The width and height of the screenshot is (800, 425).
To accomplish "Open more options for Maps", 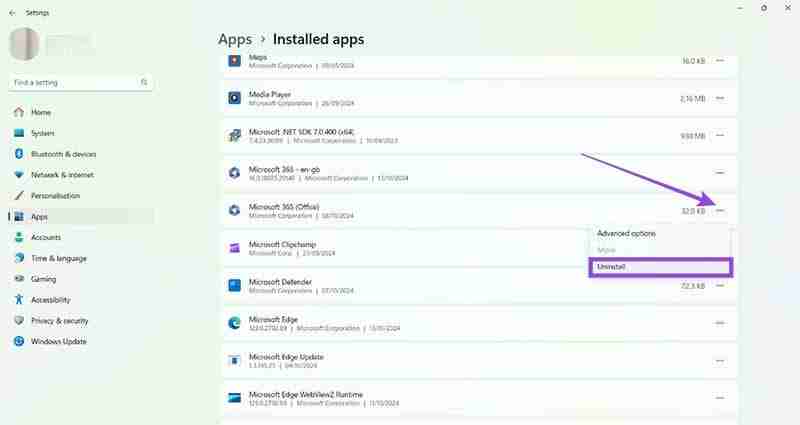I will (720, 61).
